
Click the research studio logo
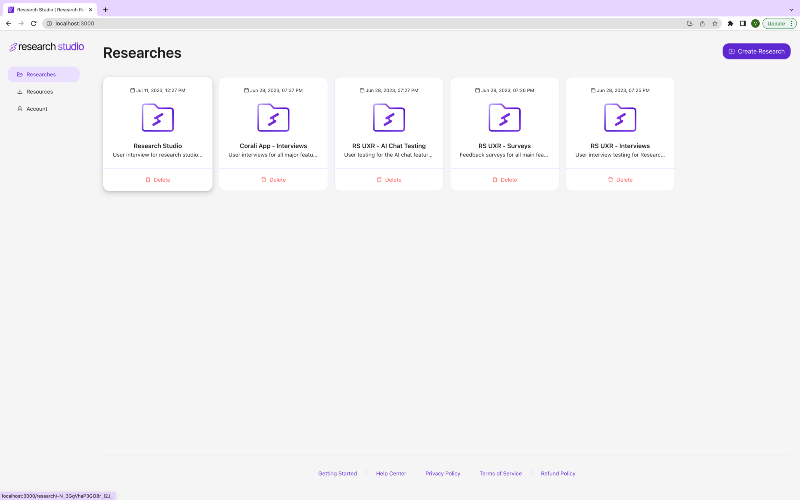click(46, 47)
